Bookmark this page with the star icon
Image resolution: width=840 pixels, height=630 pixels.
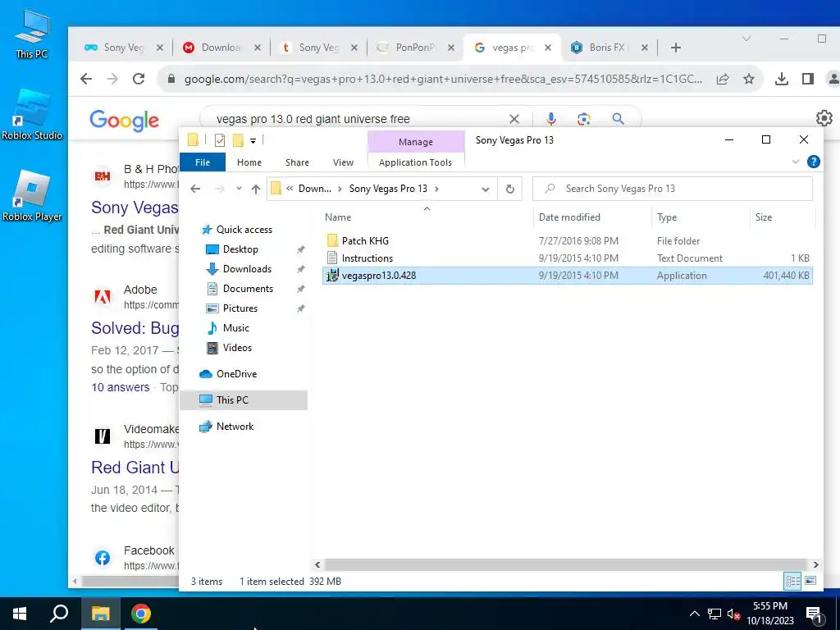click(x=749, y=80)
